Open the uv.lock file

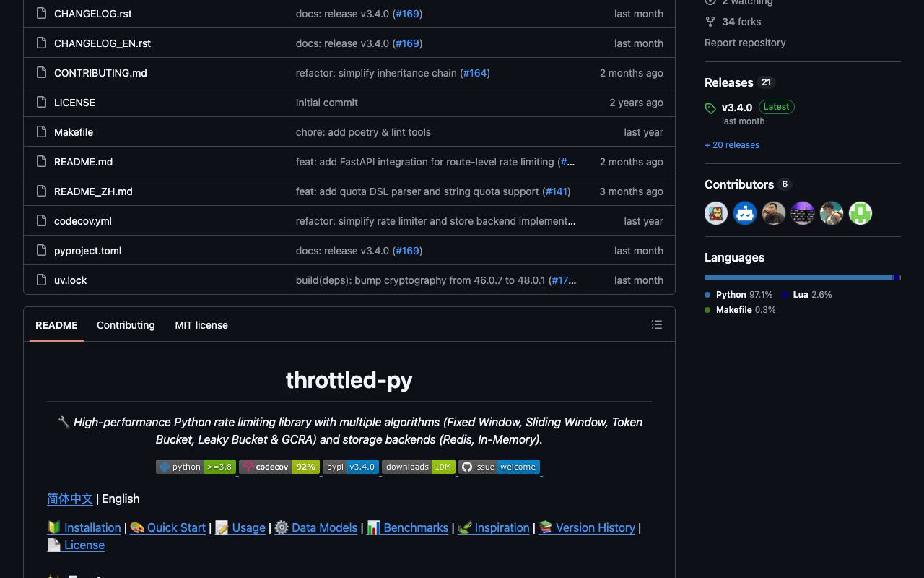pyautogui.click(x=70, y=280)
